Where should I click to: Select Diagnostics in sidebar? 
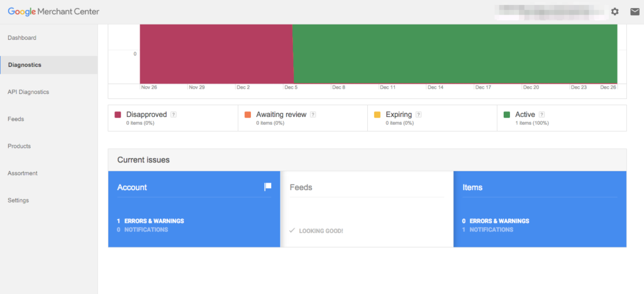[x=49, y=65]
